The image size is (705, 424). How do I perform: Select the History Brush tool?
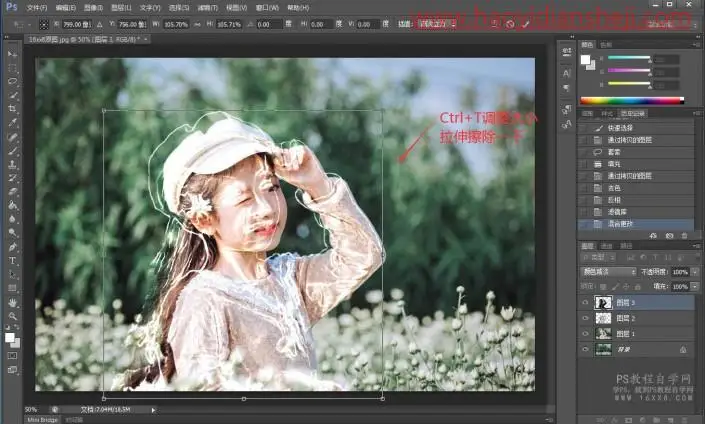click(x=12, y=178)
